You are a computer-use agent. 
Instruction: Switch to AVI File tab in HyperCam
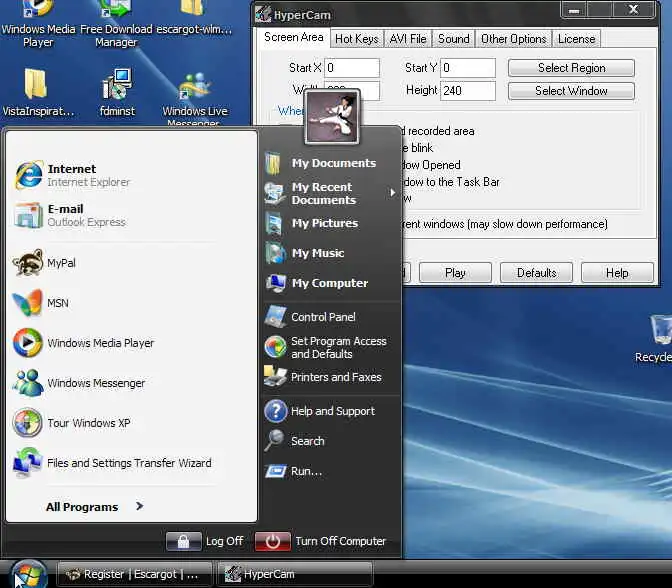408,39
